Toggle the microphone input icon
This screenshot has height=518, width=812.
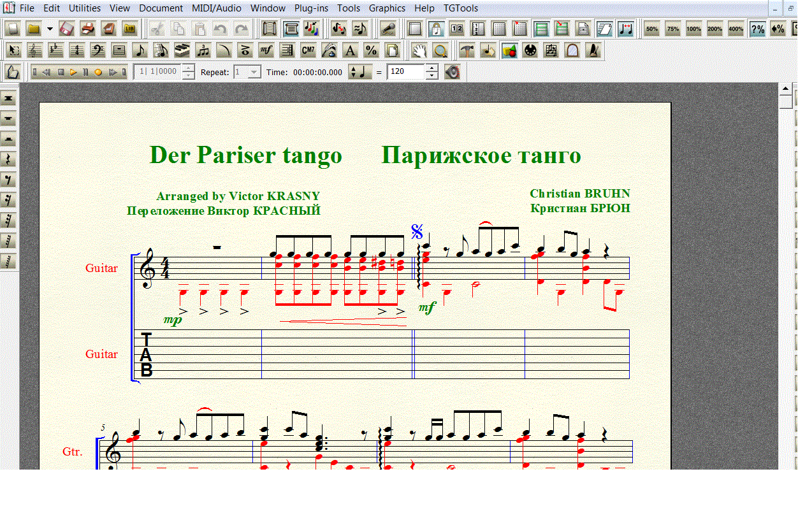(x=388, y=29)
